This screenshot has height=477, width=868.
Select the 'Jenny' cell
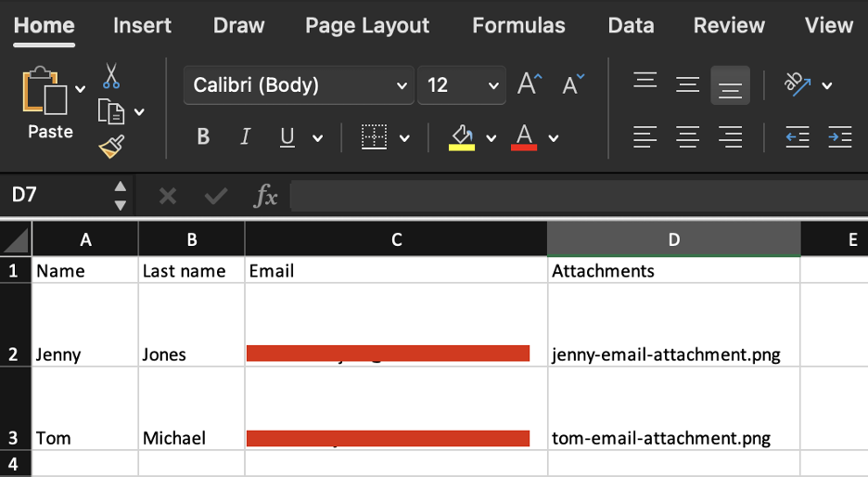click(x=85, y=325)
